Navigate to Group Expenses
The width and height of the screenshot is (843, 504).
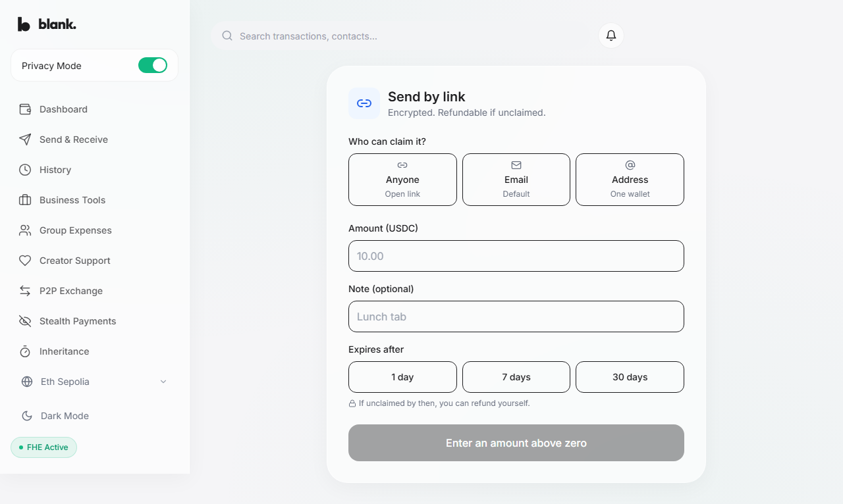(x=94, y=230)
